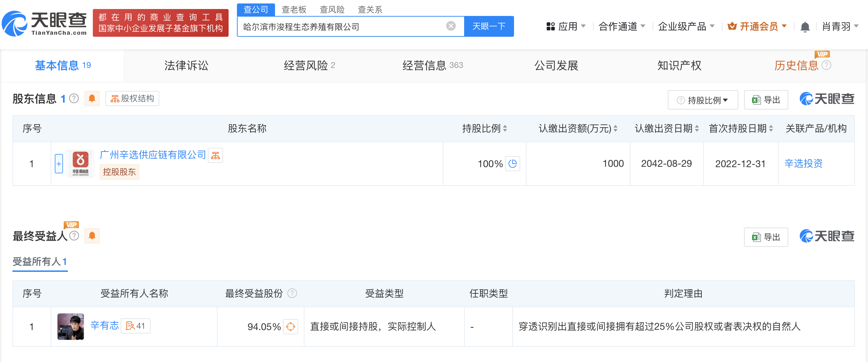Enable shareholder info monitoring bell
Viewport: 868px width, 362px height.
click(92, 98)
